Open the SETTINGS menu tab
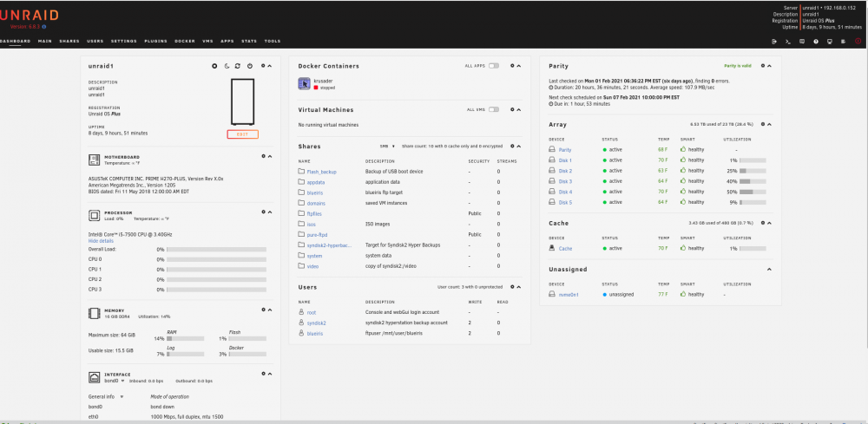Screen dimensions: 868x424 (x=124, y=41)
